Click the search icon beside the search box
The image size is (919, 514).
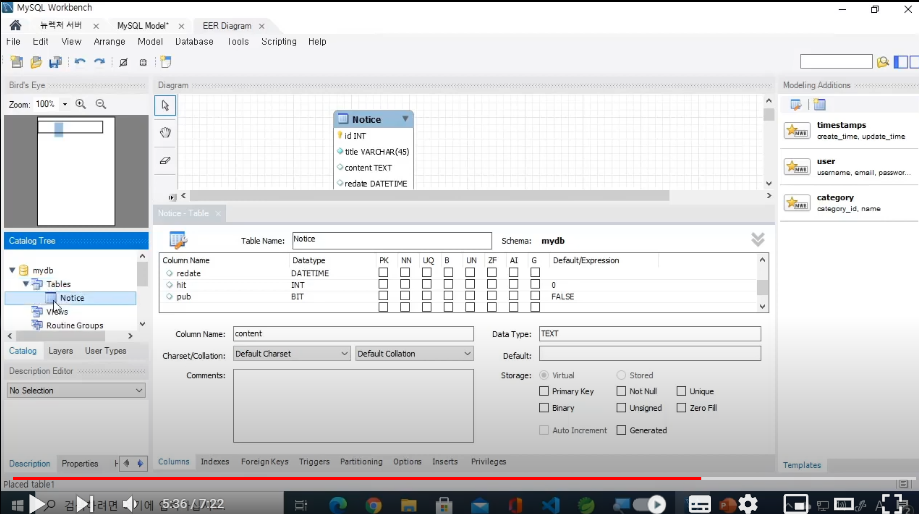pos(883,62)
